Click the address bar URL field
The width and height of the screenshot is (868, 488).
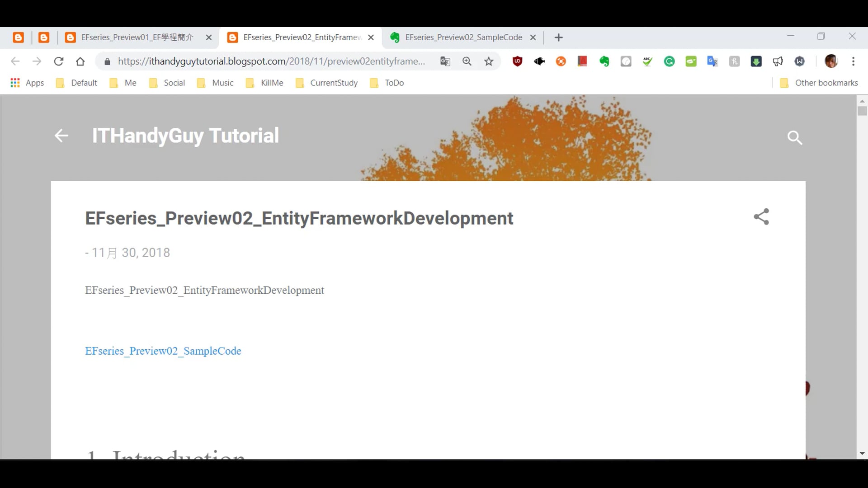[x=271, y=61]
